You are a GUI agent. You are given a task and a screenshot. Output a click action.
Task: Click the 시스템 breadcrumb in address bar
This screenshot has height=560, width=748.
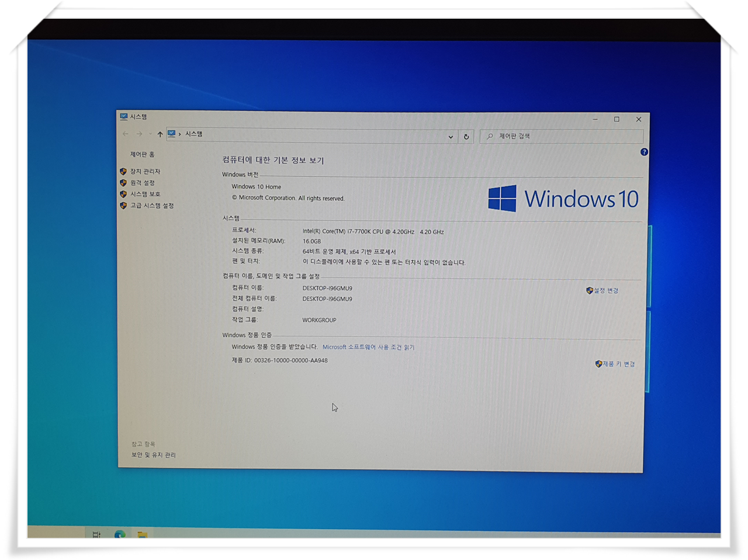[193, 134]
